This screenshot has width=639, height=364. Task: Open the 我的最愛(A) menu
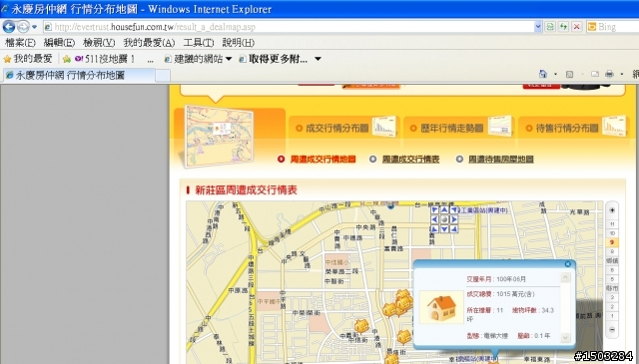149,42
